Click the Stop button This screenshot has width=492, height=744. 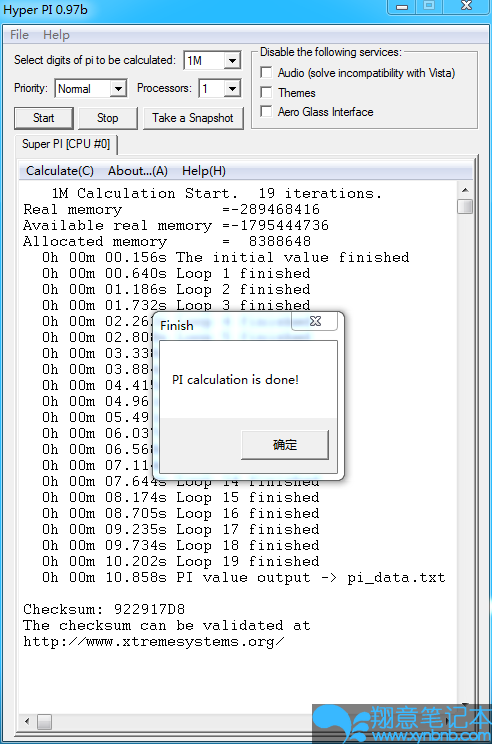pyautogui.click(x=108, y=118)
